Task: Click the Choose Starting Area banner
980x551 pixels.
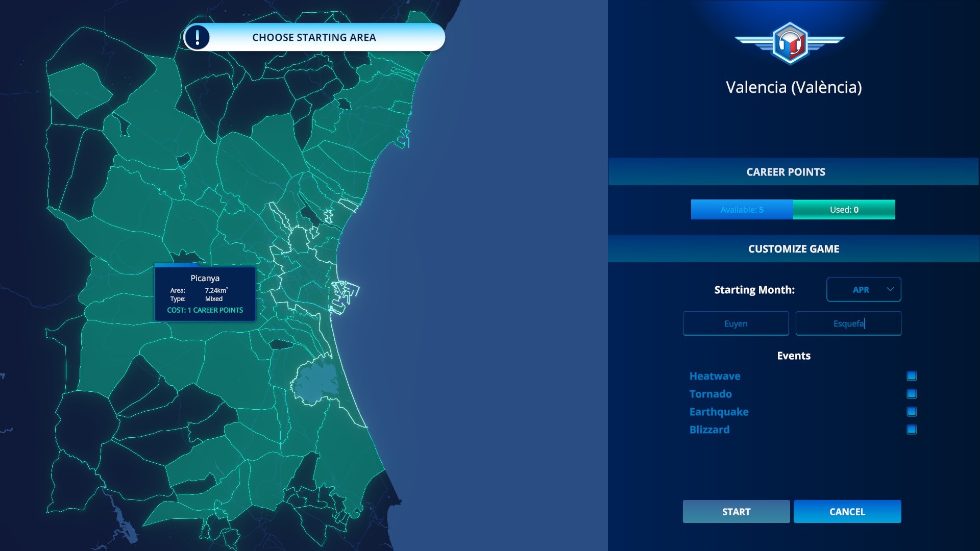Action: pyautogui.click(x=314, y=37)
